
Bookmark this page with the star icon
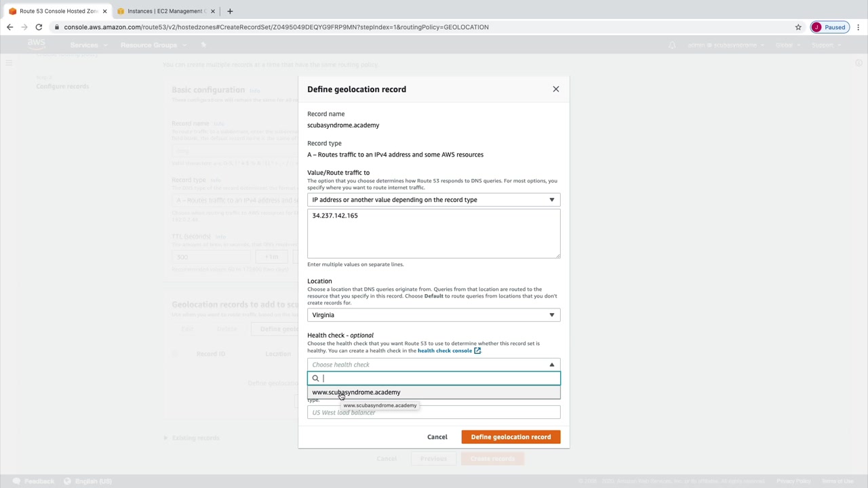pos(798,27)
